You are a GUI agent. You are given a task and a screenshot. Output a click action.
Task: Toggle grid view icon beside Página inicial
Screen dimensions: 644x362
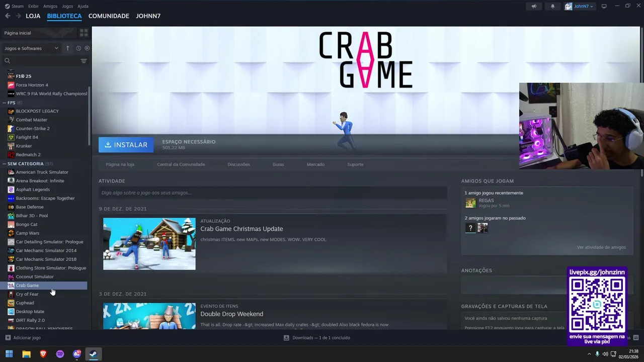(84, 33)
